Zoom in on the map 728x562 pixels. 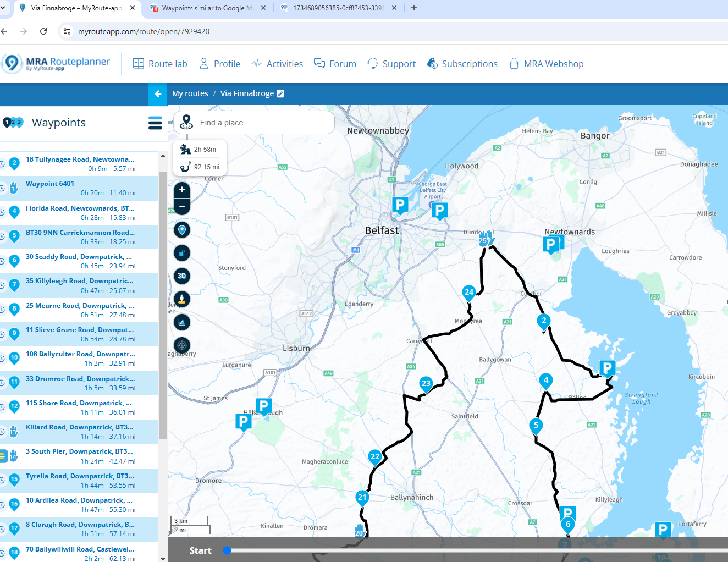tap(182, 190)
